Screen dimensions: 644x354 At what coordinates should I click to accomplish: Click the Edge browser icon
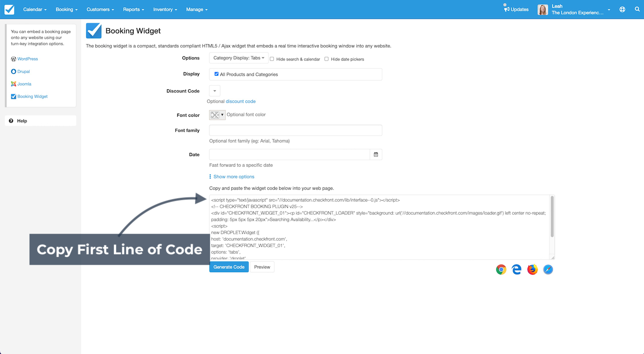517,270
